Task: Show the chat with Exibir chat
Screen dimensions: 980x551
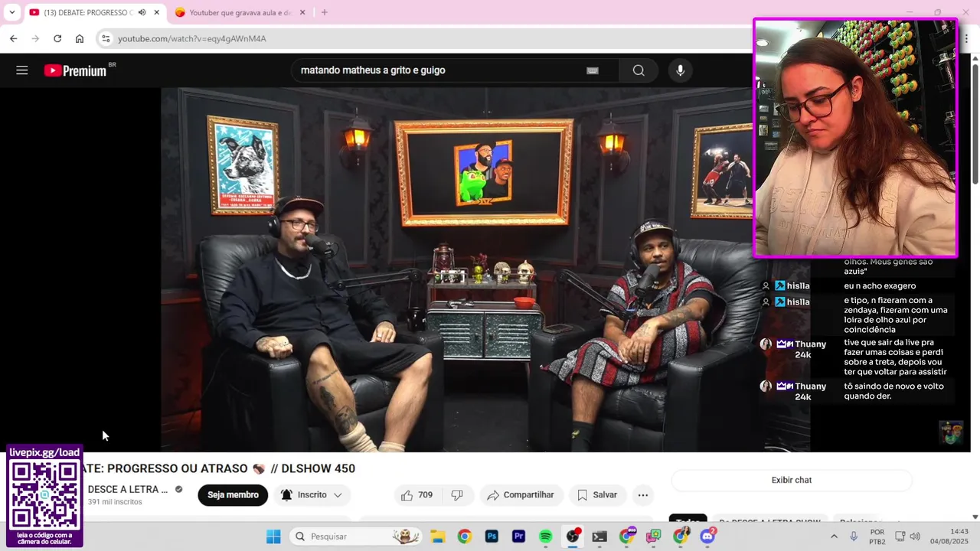Action: coord(792,480)
